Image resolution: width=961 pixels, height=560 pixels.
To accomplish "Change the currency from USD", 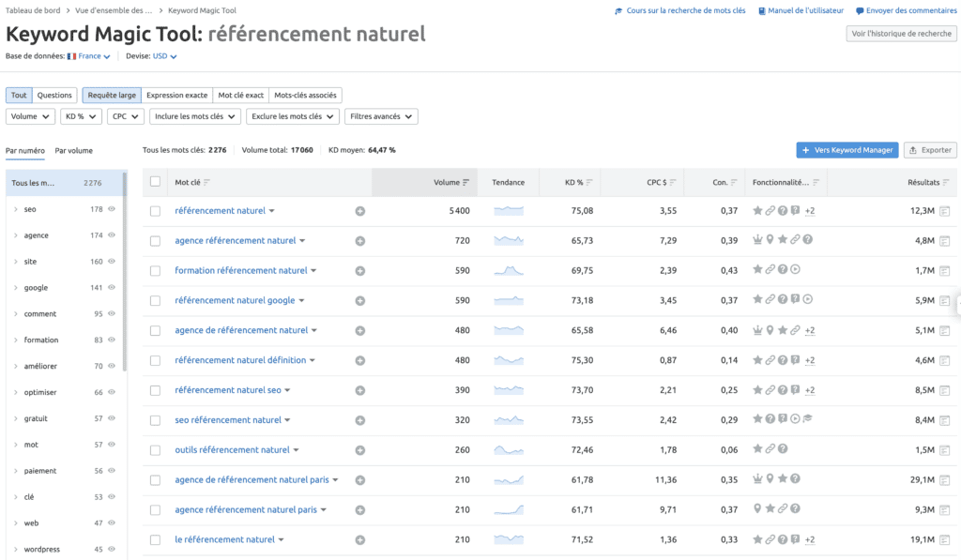I will pos(165,56).
